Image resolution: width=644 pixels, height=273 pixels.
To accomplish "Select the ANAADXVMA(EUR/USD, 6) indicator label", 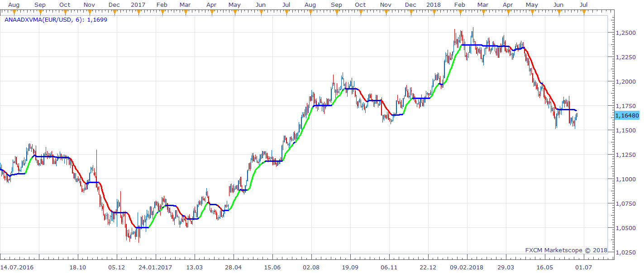I will tap(56, 20).
